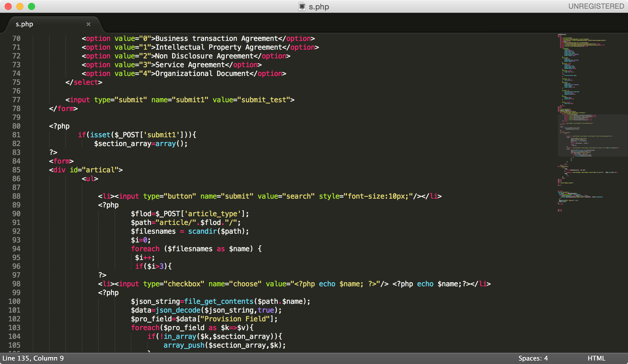This screenshot has width=628, height=364.
Task: Place cursor on scandir function call
Action: [202, 231]
